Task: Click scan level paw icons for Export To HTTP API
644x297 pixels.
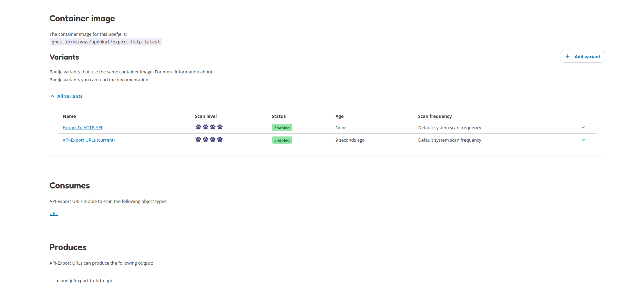Action: pyautogui.click(x=209, y=127)
